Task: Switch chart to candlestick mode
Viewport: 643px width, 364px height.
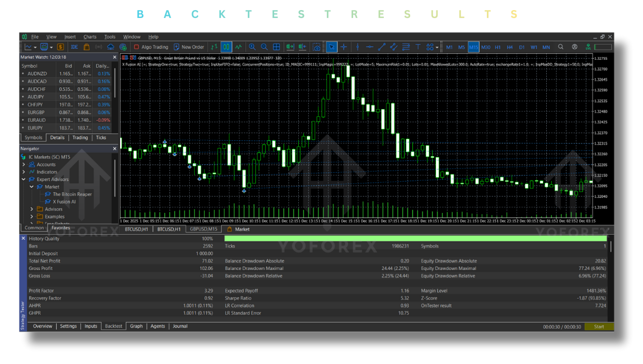Action: 227,48
